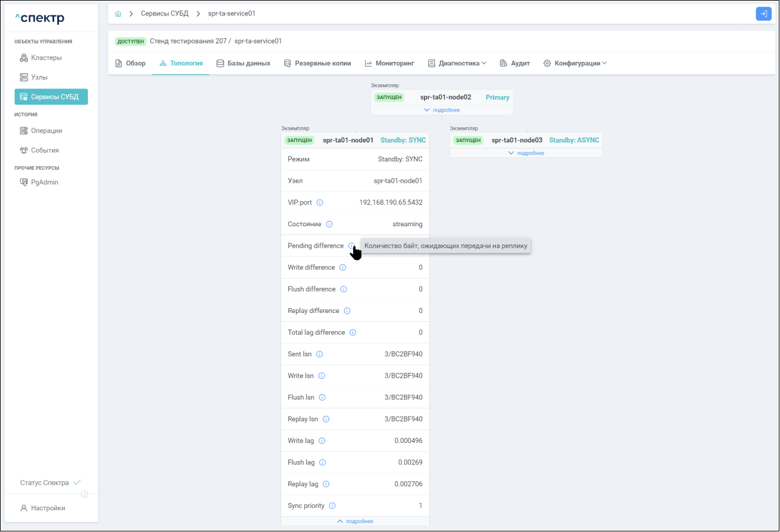Image resolution: width=780 pixels, height=532 pixels.
Task: Click info icon next to Replay lsn
Action: click(326, 419)
